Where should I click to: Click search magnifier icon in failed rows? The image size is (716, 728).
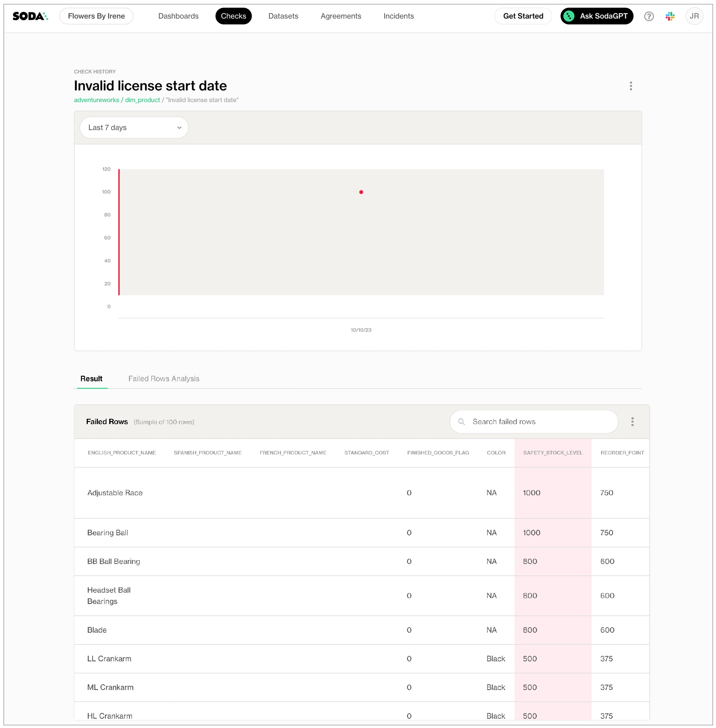461,422
